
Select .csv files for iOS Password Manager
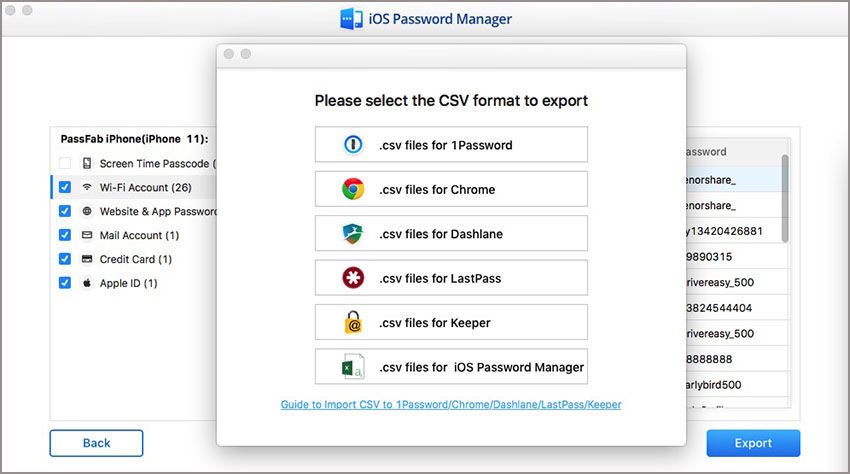(451, 367)
